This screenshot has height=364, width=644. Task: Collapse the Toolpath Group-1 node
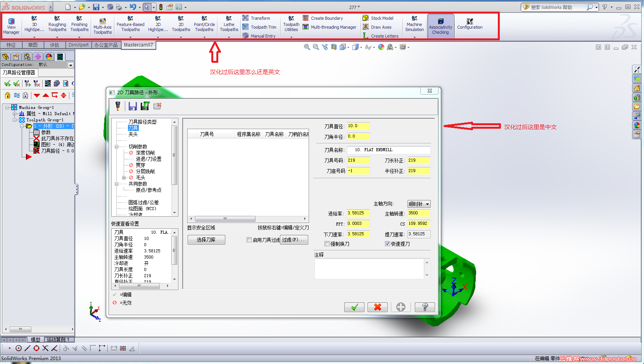pos(15,120)
